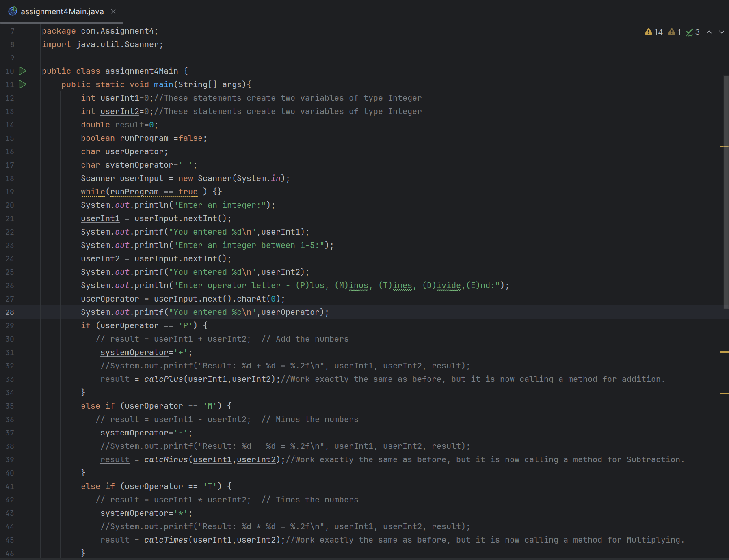Click systemOperator='+' assignment

click(146, 352)
